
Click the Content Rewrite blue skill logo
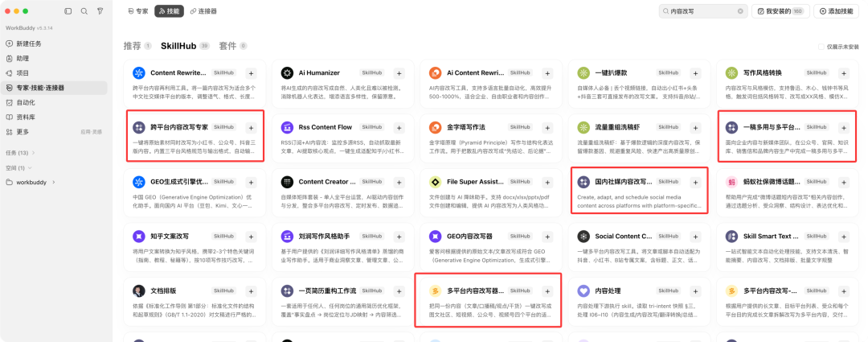138,72
